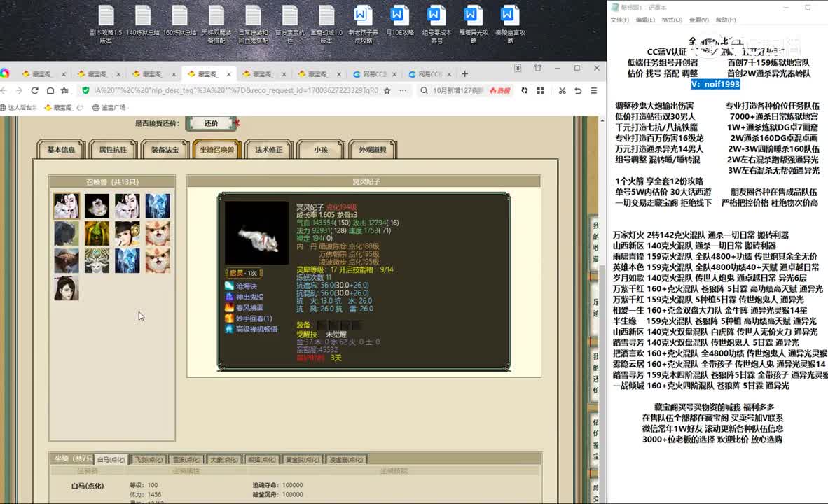Click the 春风拂面 skill icon

pyautogui.click(x=229, y=308)
